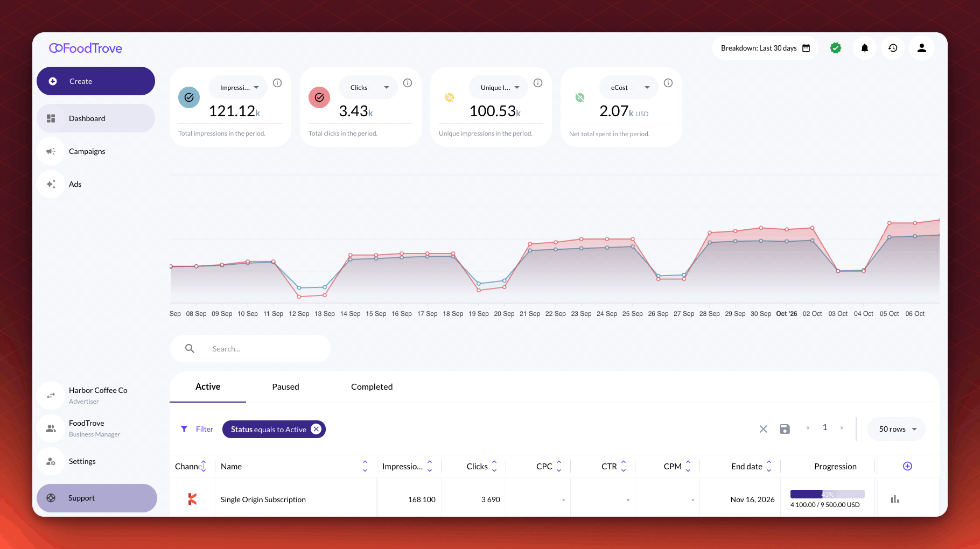The height and width of the screenshot is (549, 980).
Task: Open FoodTrove Business Manager
Action: point(96,428)
